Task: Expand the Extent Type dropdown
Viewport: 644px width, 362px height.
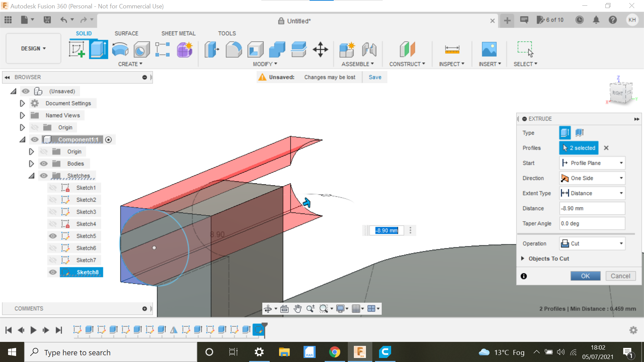Action: pos(622,193)
